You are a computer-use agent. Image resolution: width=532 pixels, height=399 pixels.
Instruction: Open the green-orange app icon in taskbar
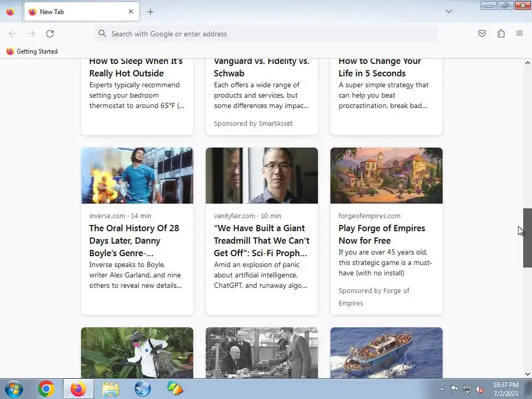click(175, 389)
